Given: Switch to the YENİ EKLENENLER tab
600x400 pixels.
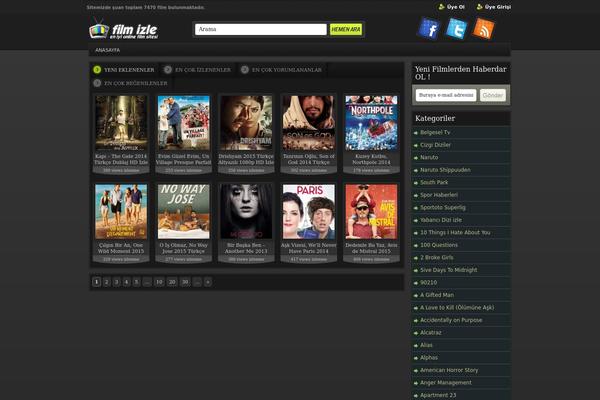Looking at the screenshot, I should (124, 70).
